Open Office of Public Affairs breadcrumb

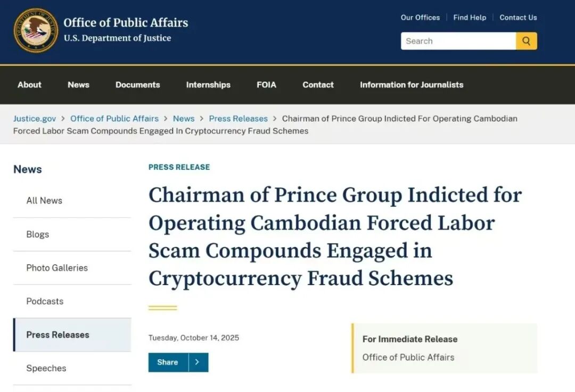(114, 119)
